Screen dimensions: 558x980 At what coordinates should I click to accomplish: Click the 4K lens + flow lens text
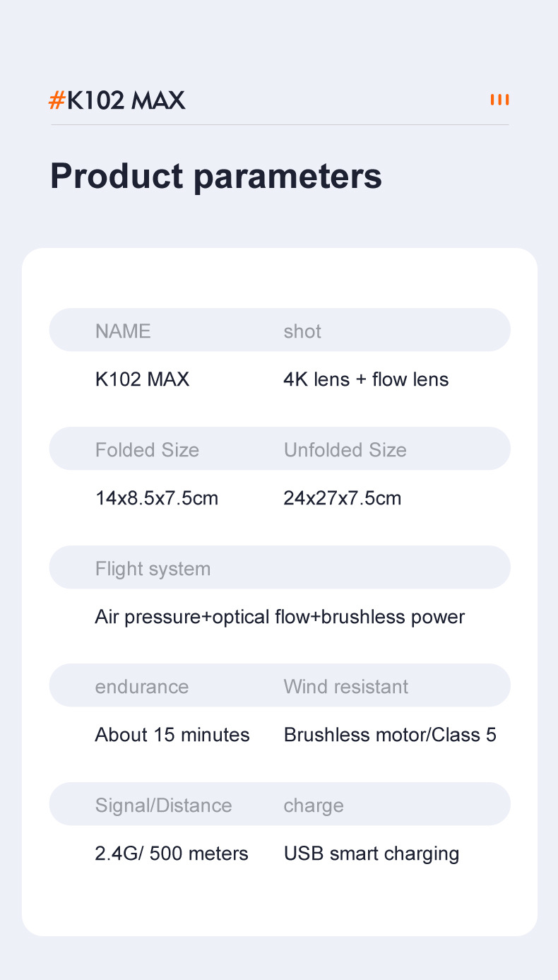[x=366, y=379]
